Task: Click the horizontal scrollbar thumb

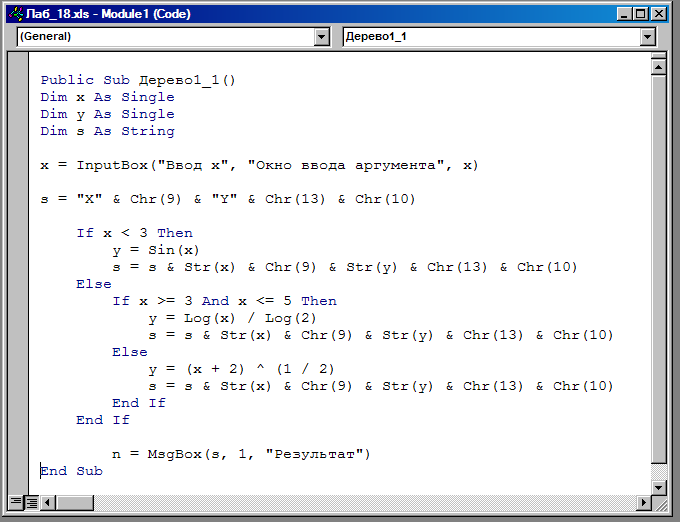Action: 74,503
